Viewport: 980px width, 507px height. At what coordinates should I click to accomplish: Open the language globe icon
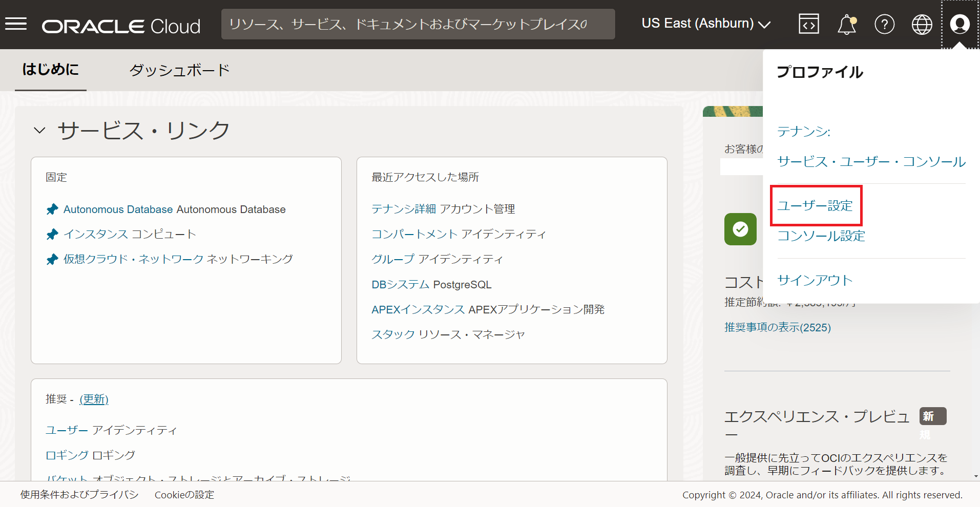[922, 24]
